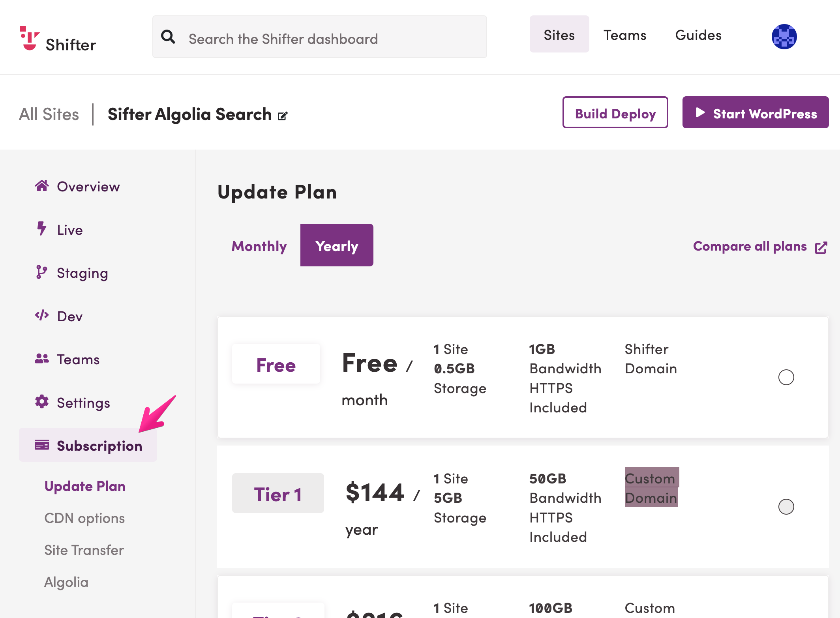The width and height of the screenshot is (840, 618).
Task: Click the Sifter Algolia Search site title
Action: click(189, 114)
